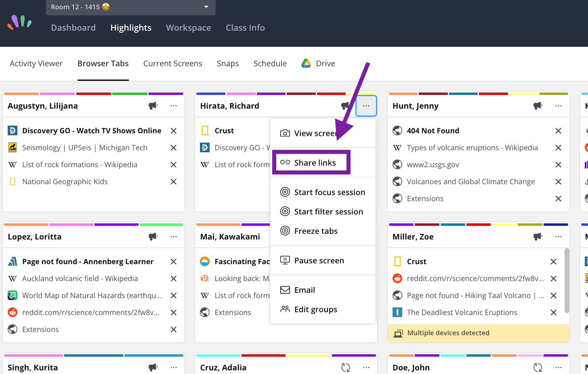The image size is (588, 374).
Task: Close The Deadliest Volcanic Eruptions tab
Action: click(x=554, y=313)
